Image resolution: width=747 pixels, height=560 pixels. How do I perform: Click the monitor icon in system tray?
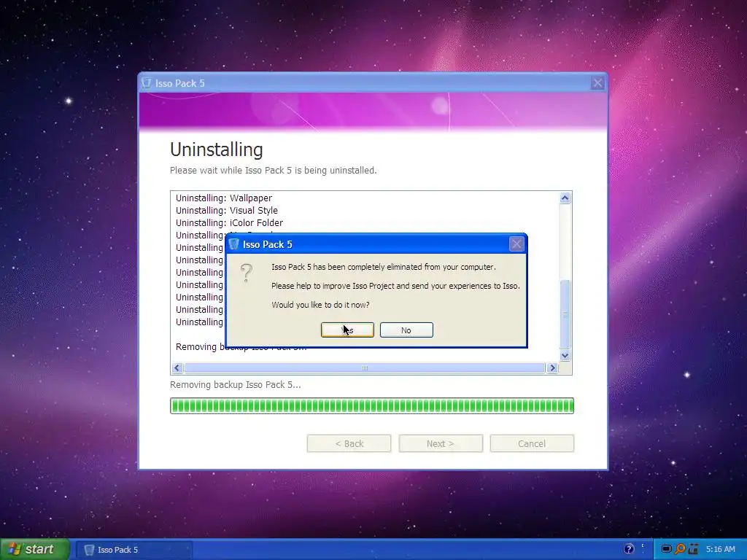tap(666, 549)
